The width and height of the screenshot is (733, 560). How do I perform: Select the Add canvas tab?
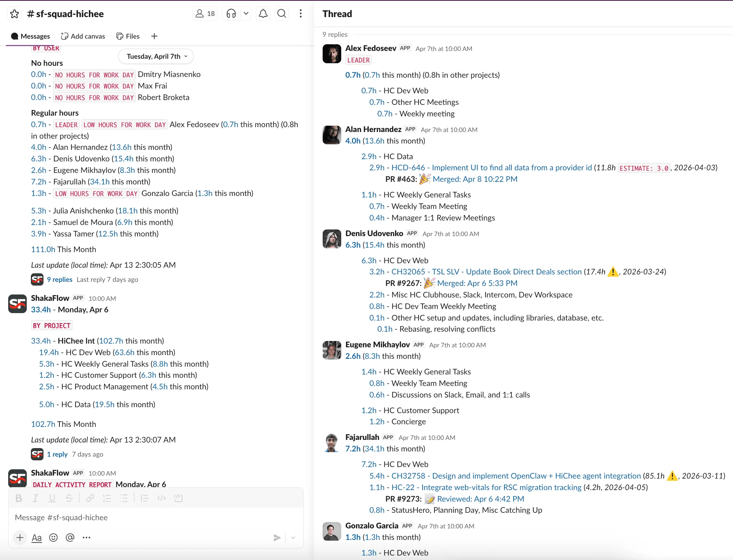click(x=83, y=36)
